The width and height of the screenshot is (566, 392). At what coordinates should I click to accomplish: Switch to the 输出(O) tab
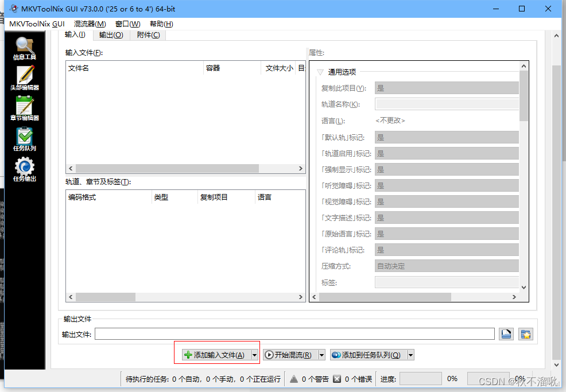pos(111,35)
